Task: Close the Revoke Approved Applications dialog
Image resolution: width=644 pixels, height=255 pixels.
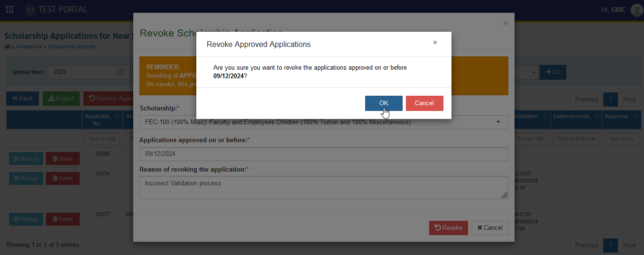Action: tap(435, 43)
